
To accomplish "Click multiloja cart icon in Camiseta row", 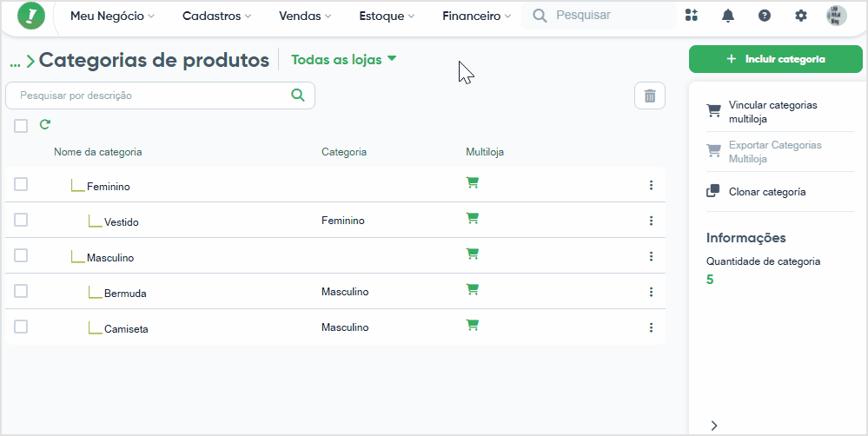I will click(472, 324).
